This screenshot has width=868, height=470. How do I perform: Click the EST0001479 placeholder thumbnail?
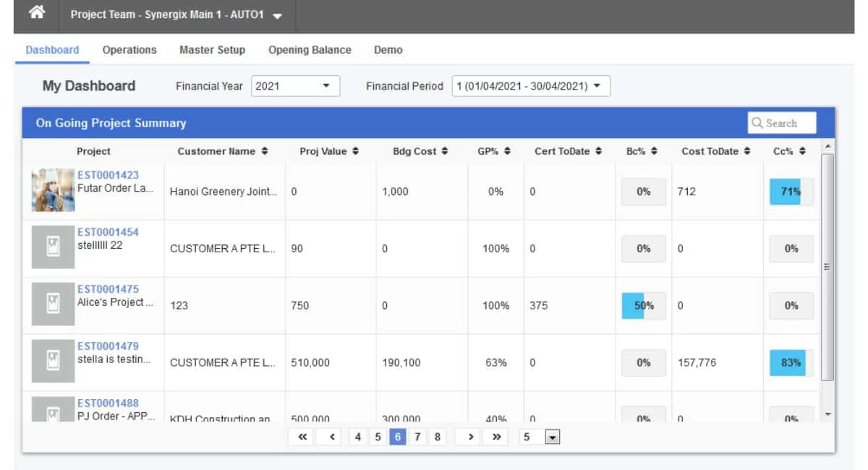click(53, 362)
